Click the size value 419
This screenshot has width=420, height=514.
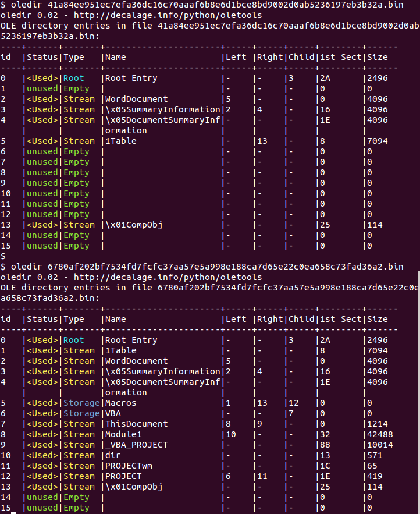pyautogui.click(x=375, y=476)
